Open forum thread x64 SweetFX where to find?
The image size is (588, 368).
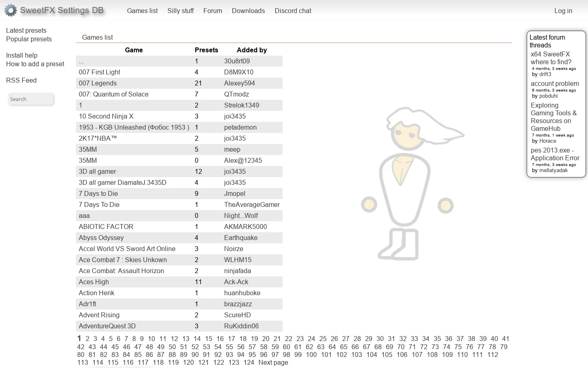551,58
